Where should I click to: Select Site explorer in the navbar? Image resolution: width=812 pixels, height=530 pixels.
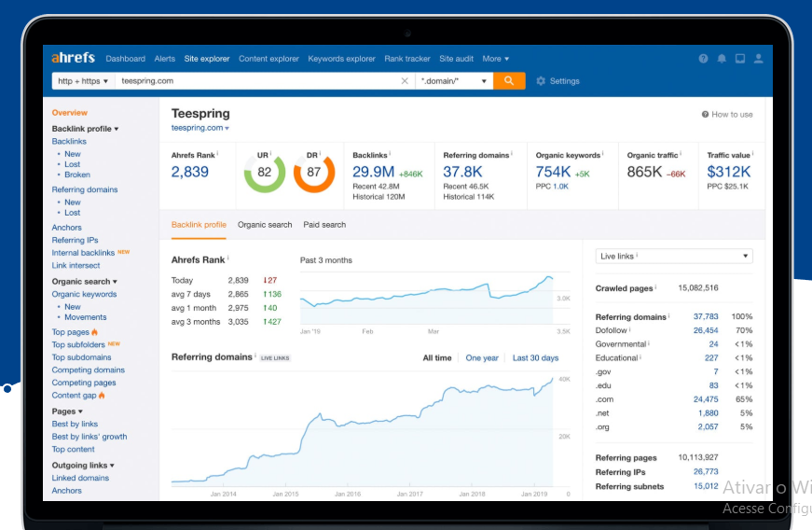[x=207, y=59]
